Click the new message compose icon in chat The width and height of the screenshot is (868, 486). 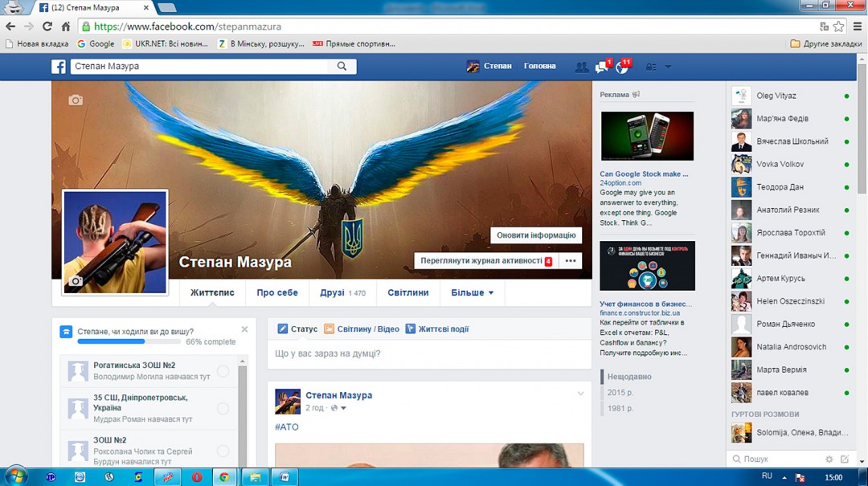(x=845, y=459)
